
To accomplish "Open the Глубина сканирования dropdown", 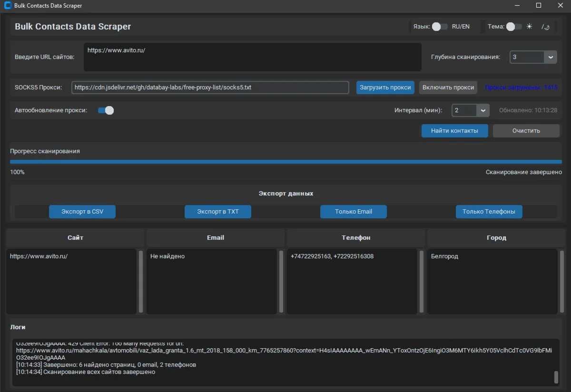I will [x=551, y=57].
